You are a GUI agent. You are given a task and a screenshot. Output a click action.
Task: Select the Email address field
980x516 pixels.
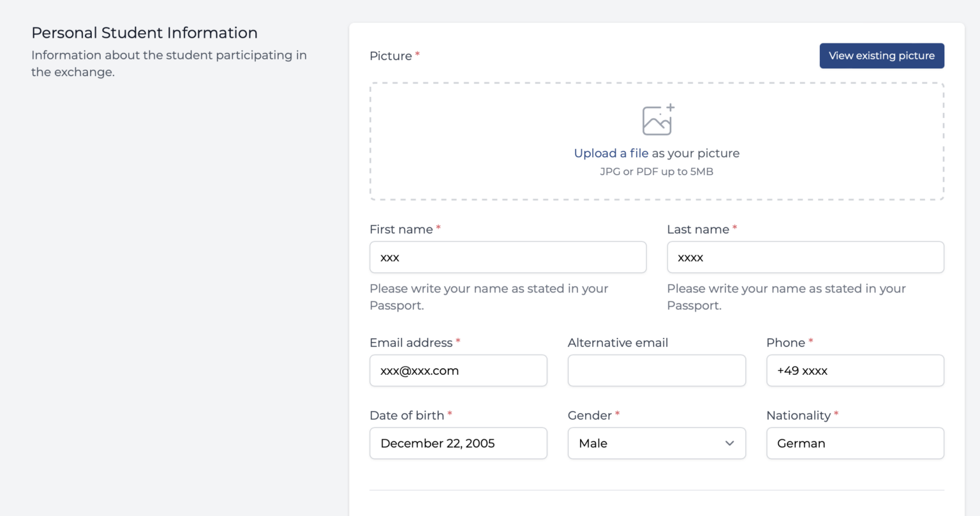[x=458, y=370]
